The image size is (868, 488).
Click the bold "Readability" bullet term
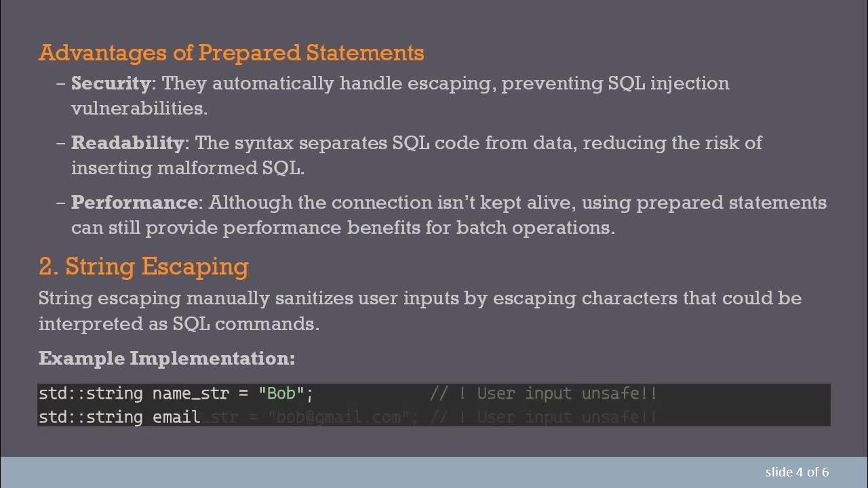click(x=127, y=143)
